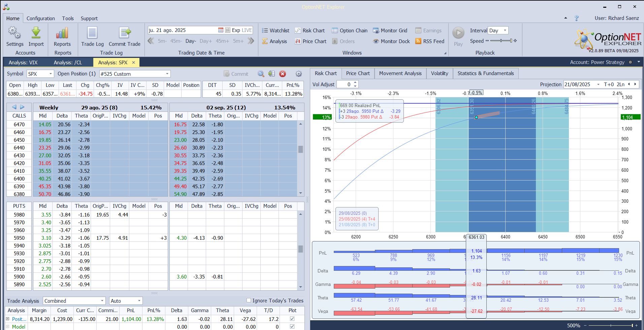Open the Combined trade analysis dropdown
Image resolution: width=644 pixels, height=330 pixels.
(102, 301)
